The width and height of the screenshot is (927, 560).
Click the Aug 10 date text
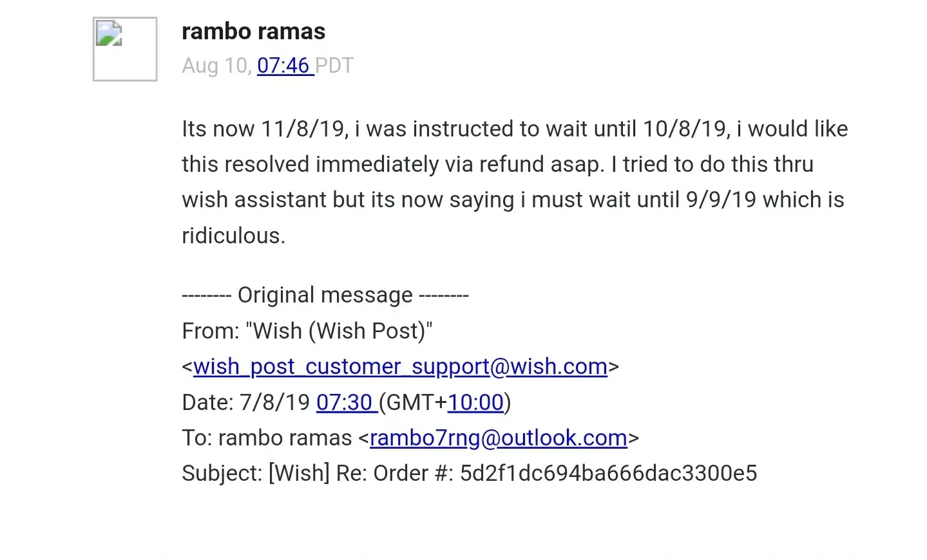point(215,66)
